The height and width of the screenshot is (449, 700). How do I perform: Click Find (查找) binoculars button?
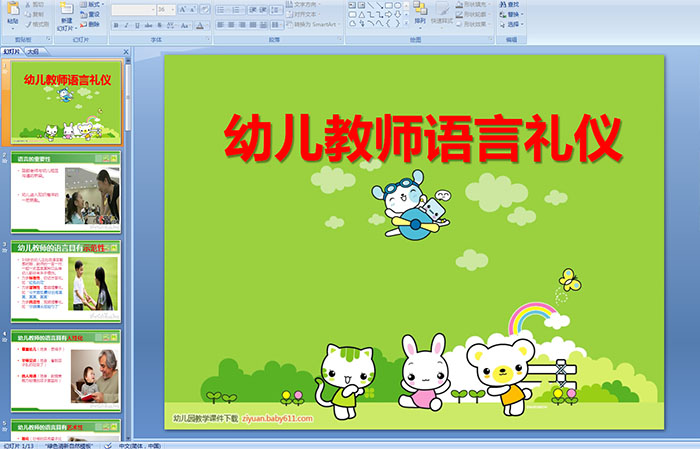[x=509, y=4]
